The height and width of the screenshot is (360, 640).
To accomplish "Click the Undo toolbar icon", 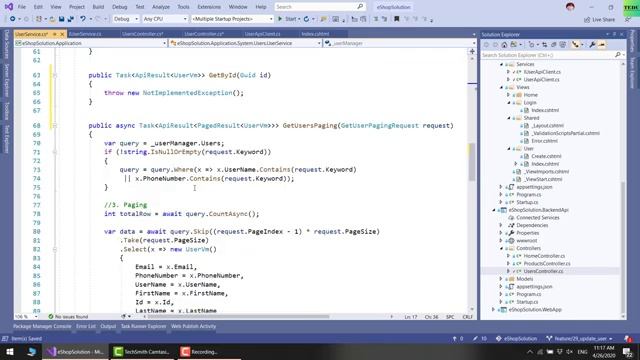I will pyautogui.click(x=83, y=19).
